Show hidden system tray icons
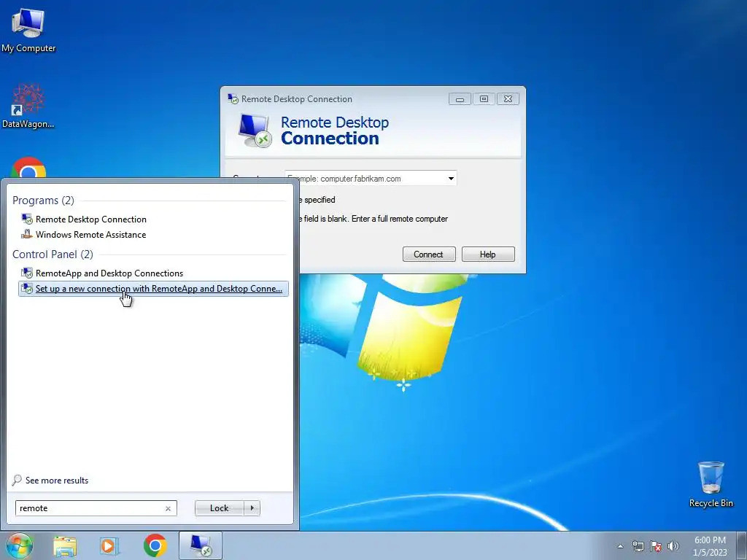The height and width of the screenshot is (560, 747). [x=620, y=546]
